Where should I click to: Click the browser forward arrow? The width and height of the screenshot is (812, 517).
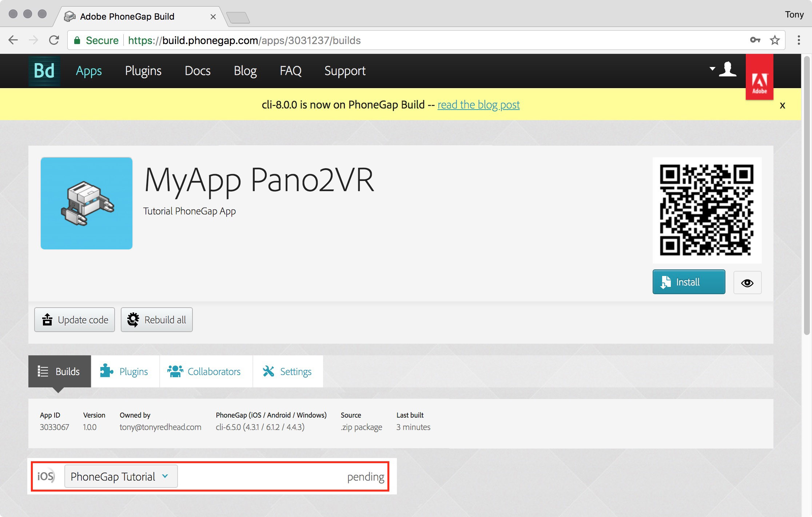33,40
